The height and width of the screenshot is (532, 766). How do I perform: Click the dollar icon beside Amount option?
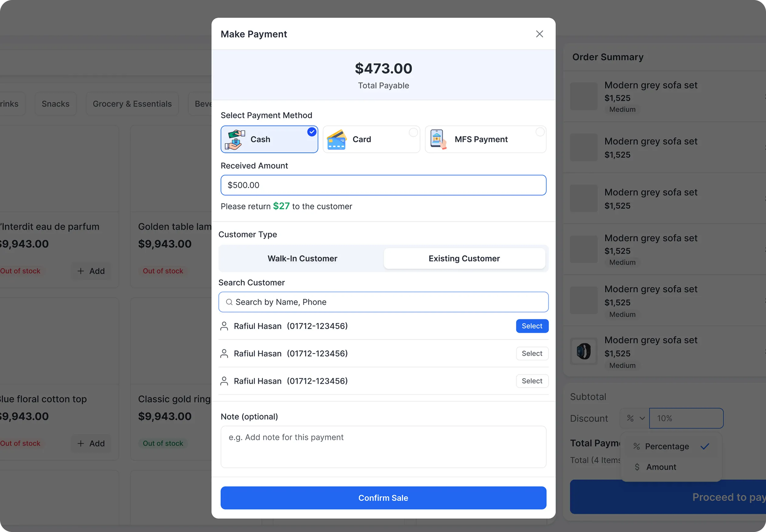coord(637,467)
